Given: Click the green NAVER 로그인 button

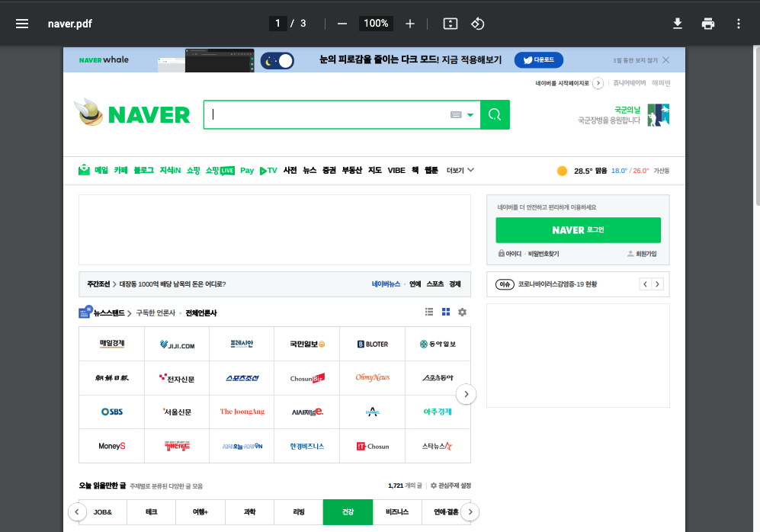Looking at the screenshot, I should click(x=579, y=230).
